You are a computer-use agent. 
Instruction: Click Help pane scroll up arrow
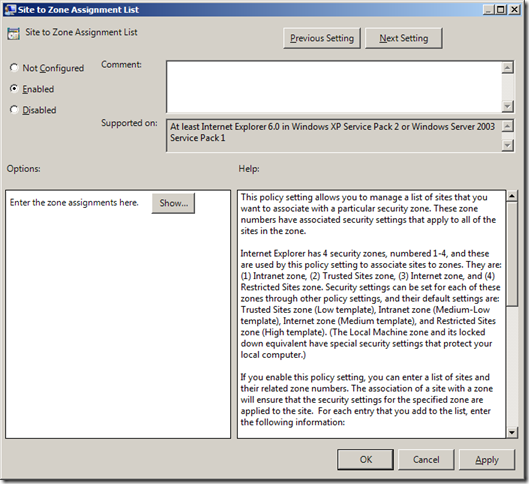[x=512, y=196]
